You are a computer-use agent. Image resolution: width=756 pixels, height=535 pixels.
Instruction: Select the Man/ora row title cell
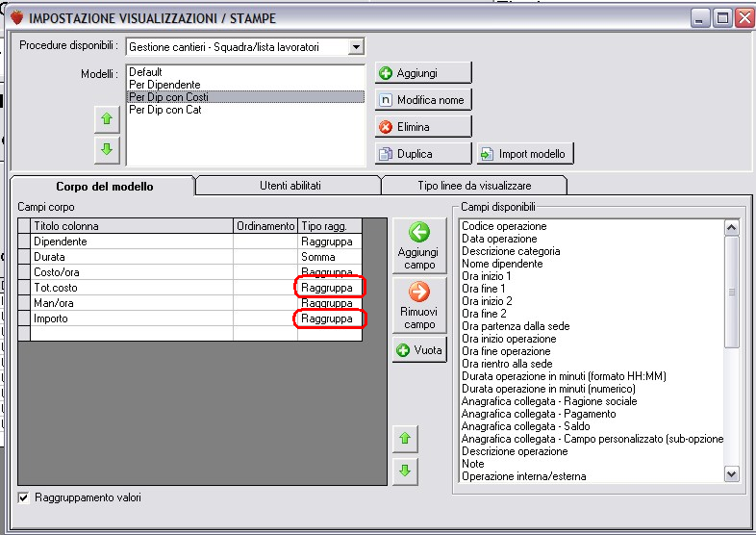(x=132, y=303)
